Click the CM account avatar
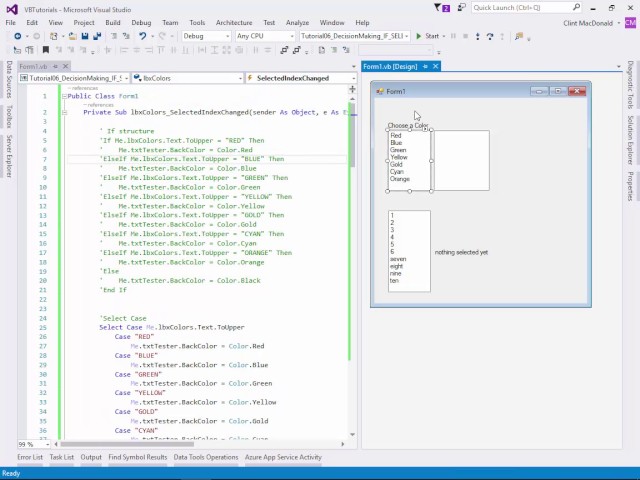This screenshot has height=480, width=640. click(x=630, y=23)
